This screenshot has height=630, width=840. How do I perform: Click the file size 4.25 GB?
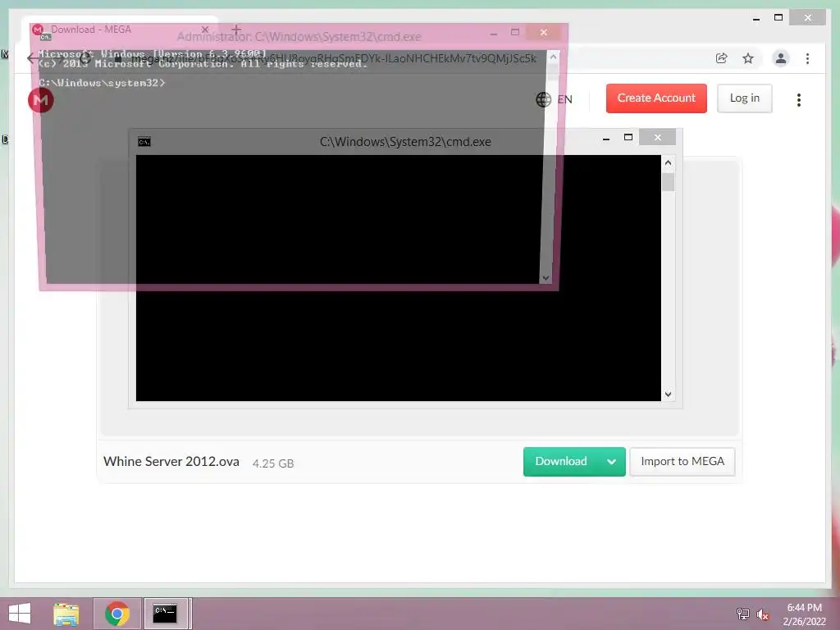[273, 463]
